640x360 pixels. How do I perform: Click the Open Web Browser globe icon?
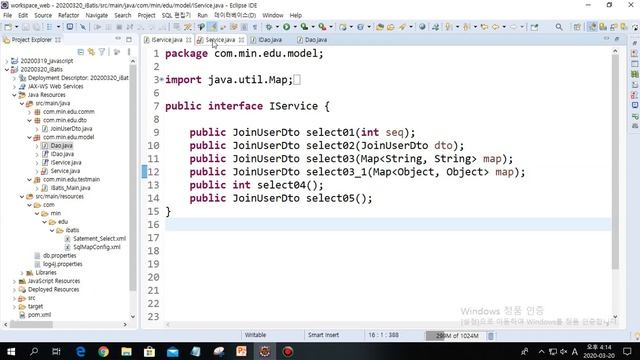pos(422,27)
